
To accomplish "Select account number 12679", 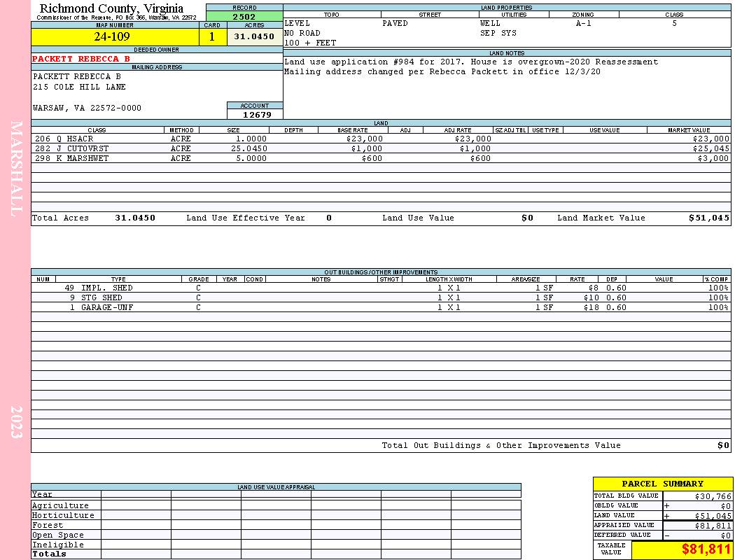I will 257,115.
